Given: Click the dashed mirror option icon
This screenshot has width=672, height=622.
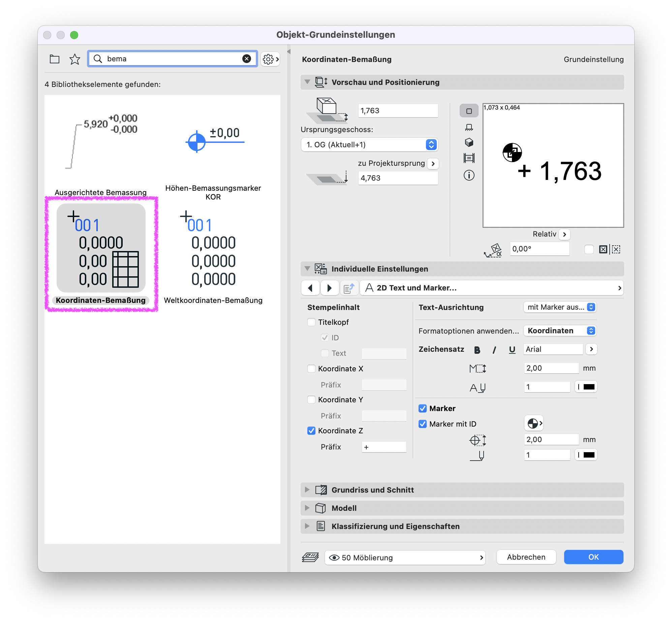Looking at the screenshot, I should [x=616, y=249].
